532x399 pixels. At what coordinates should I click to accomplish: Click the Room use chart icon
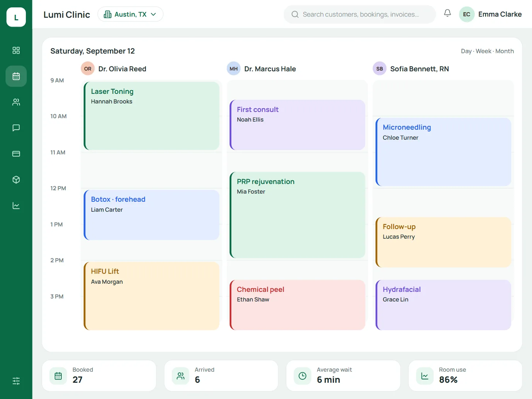425,376
